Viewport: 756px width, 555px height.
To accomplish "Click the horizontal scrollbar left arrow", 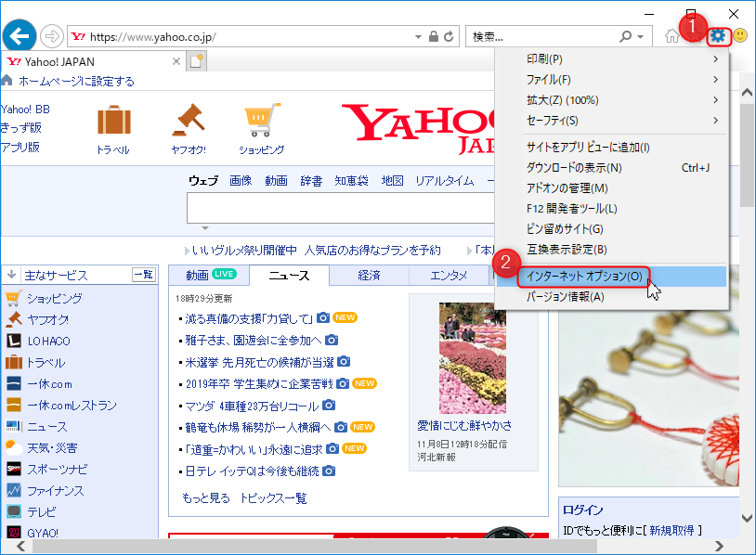I will pos(21,546).
